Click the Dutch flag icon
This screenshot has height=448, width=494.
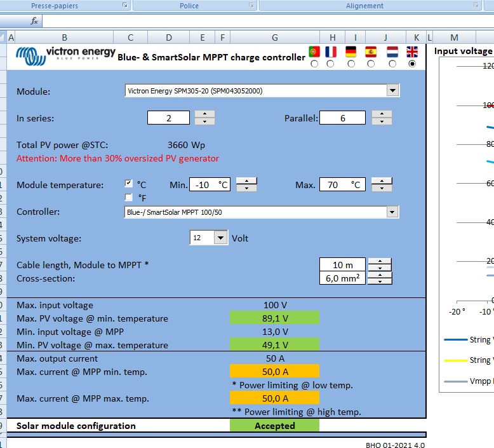[392, 51]
